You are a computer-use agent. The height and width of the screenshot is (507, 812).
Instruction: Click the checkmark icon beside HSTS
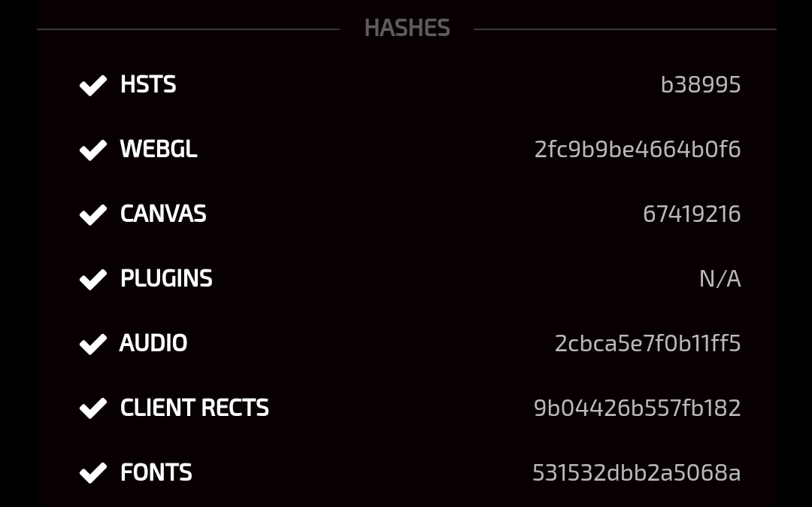[x=93, y=85]
